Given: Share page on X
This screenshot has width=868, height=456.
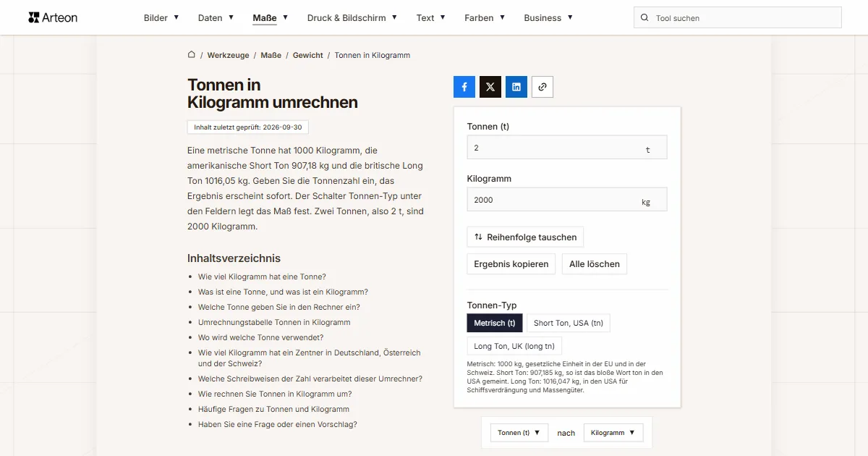Looking at the screenshot, I should point(490,87).
